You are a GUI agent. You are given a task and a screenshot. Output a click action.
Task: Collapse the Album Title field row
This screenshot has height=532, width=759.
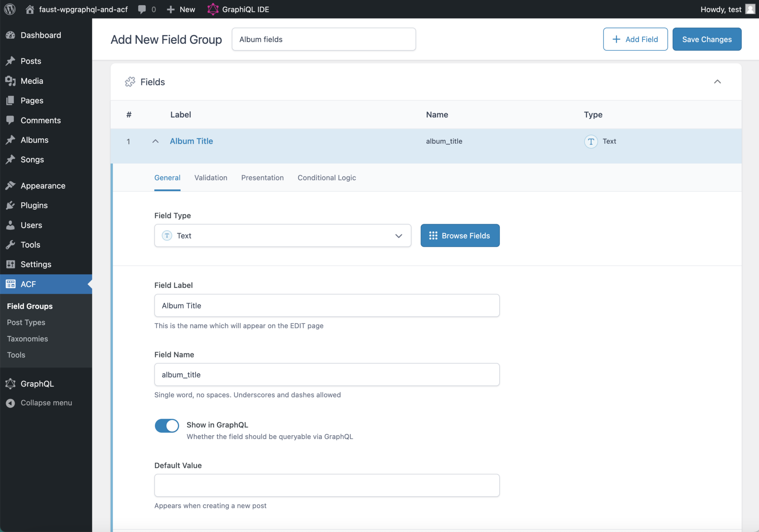(156, 141)
